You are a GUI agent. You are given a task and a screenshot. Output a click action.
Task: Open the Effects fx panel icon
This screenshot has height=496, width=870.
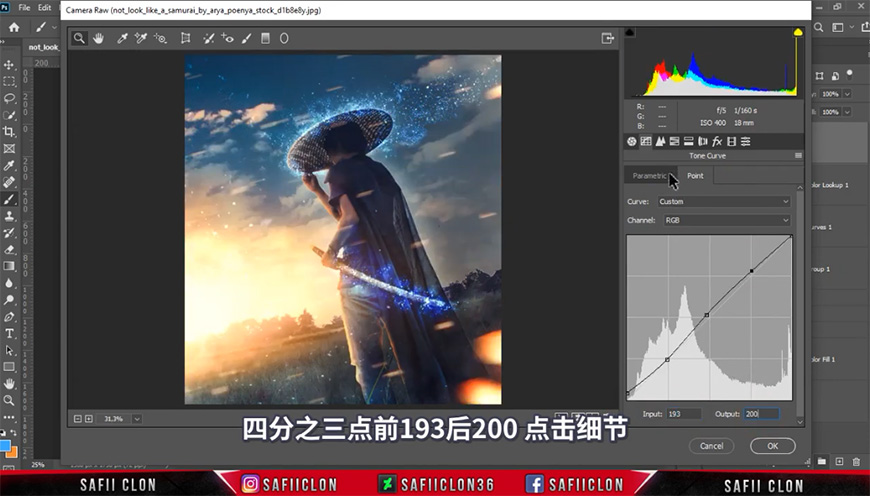point(717,141)
